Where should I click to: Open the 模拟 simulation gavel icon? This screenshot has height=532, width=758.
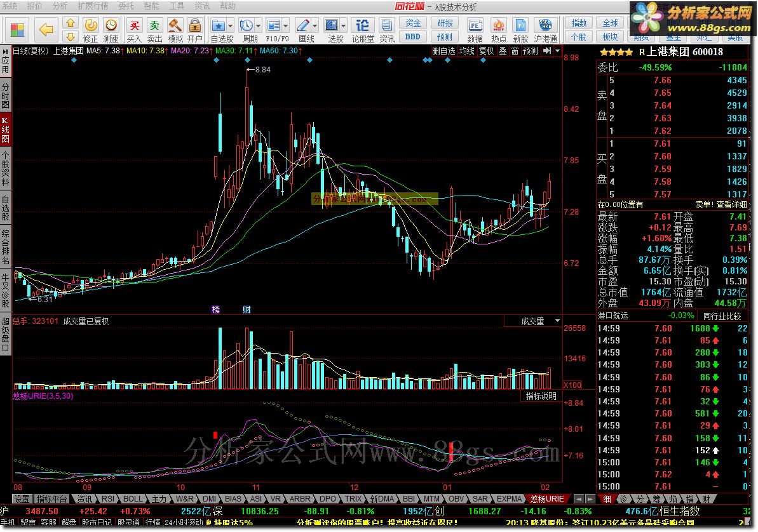coord(175,25)
